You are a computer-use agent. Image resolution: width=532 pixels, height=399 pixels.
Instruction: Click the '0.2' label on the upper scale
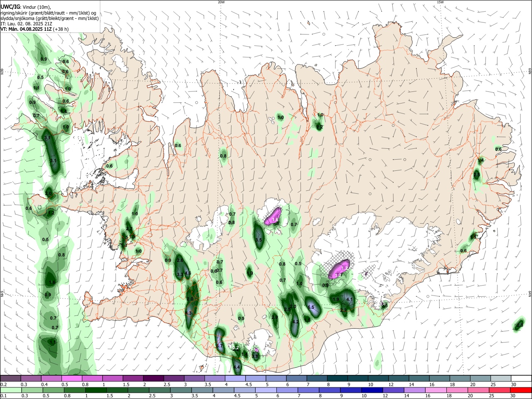click(x=4, y=384)
